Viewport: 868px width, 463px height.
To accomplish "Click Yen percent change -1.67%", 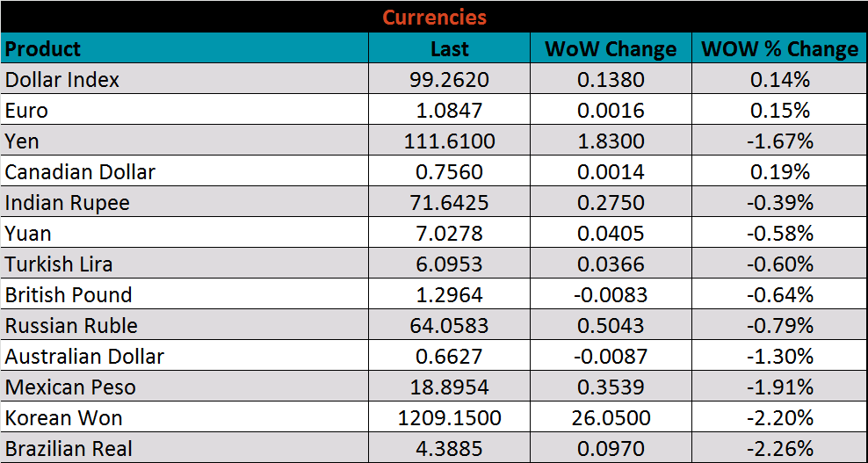I will tap(779, 141).
